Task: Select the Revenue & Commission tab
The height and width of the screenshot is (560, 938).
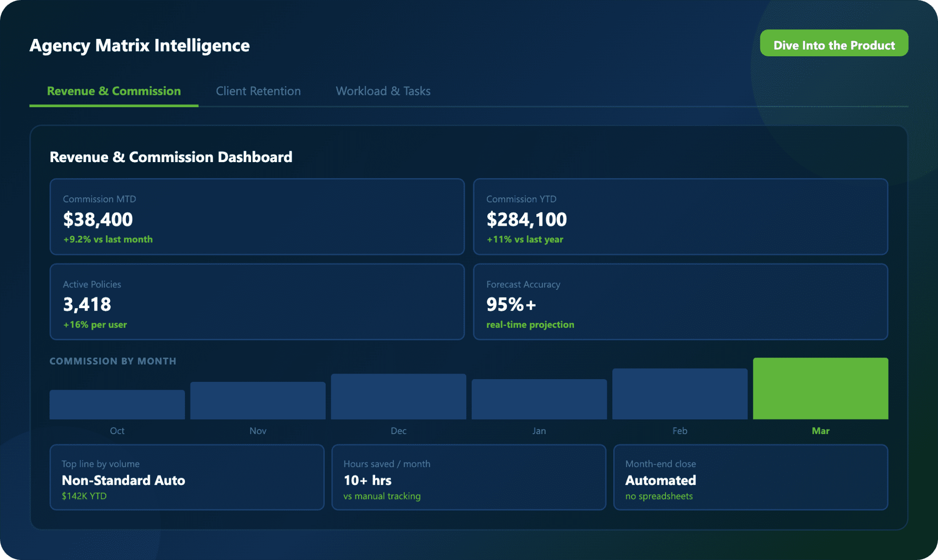Action: point(114,91)
